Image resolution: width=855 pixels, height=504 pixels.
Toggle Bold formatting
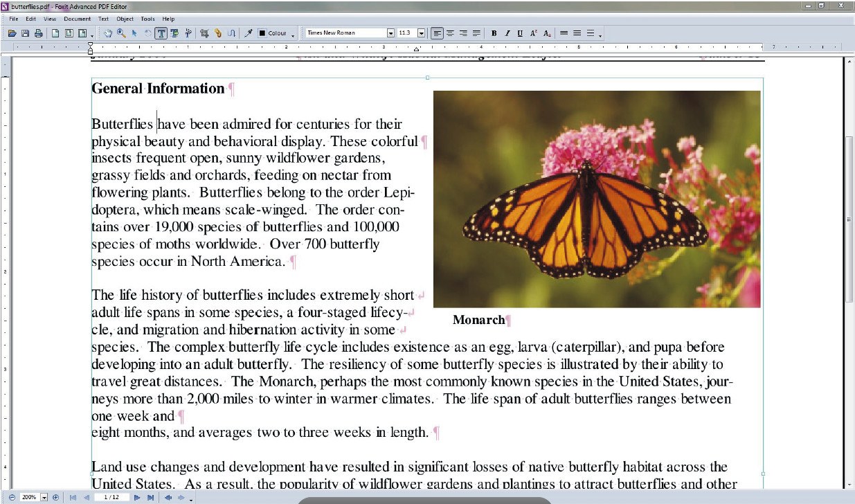(494, 33)
